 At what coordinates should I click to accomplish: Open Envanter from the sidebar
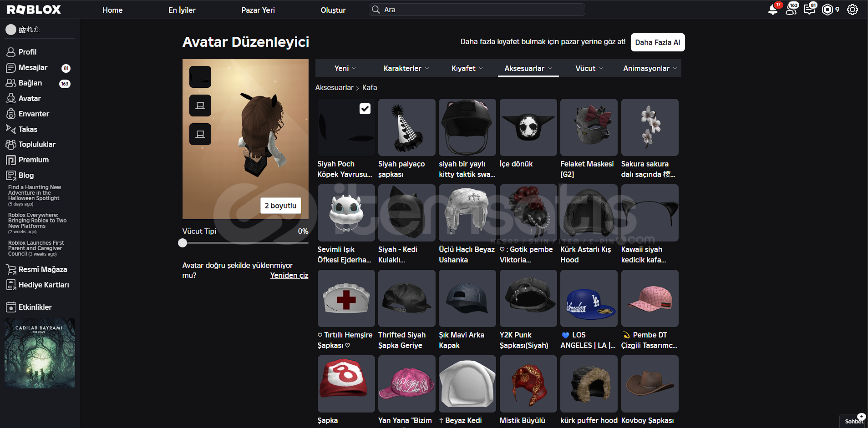click(x=34, y=114)
